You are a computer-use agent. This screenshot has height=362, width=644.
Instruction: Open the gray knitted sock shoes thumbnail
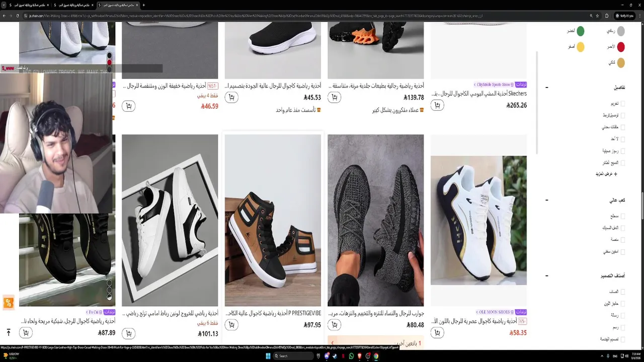[x=375, y=220]
